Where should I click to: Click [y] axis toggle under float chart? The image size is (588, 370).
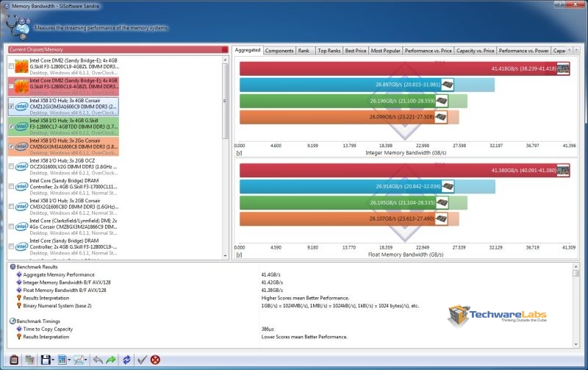coord(239,255)
